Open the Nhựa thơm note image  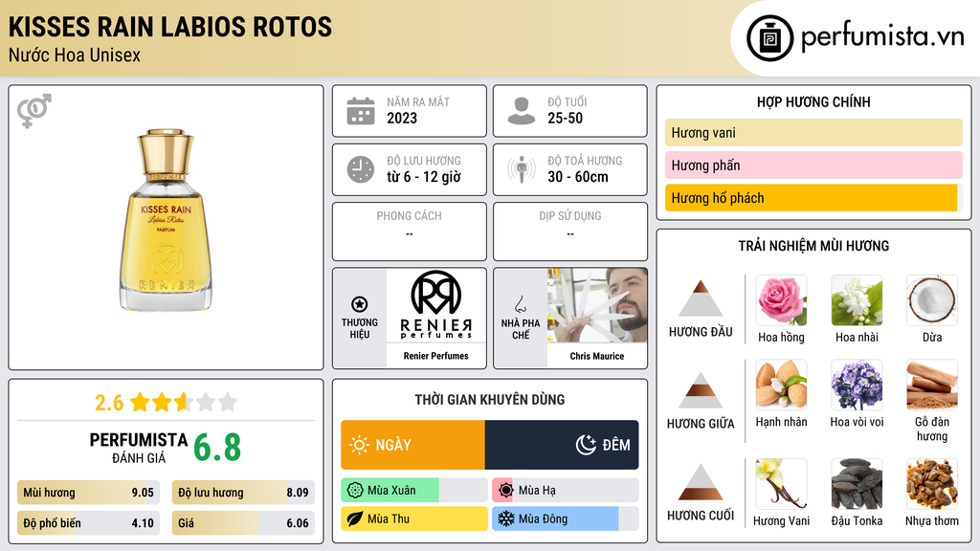[x=932, y=484]
